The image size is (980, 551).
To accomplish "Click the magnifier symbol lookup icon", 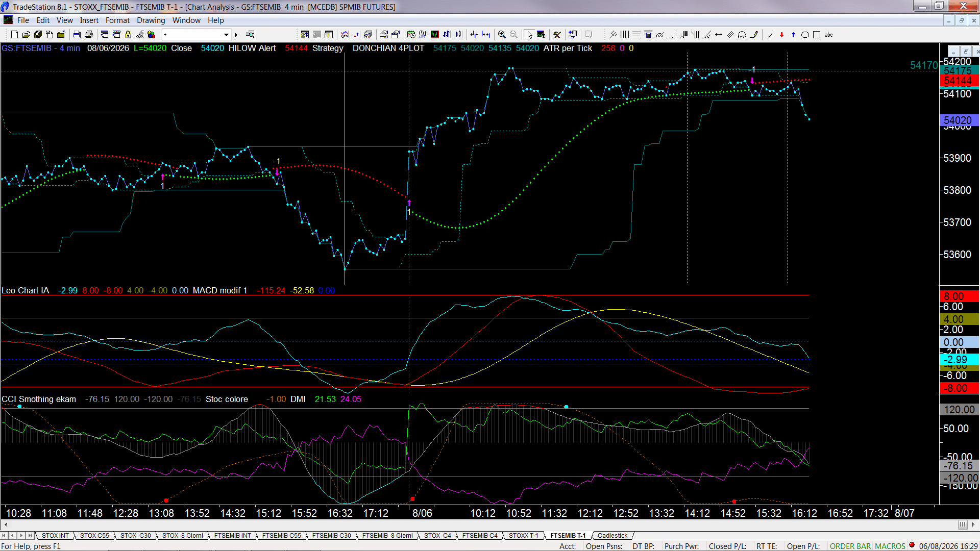I will [250, 35].
